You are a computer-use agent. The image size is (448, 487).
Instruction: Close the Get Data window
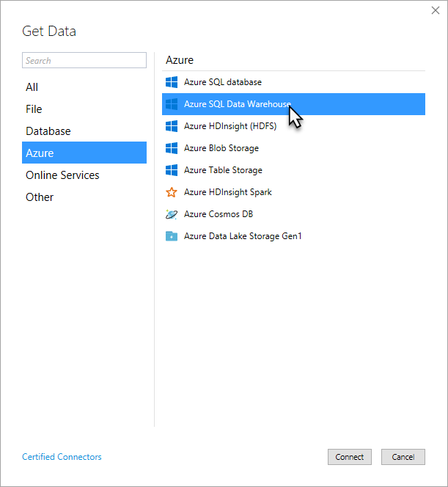(435, 10)
